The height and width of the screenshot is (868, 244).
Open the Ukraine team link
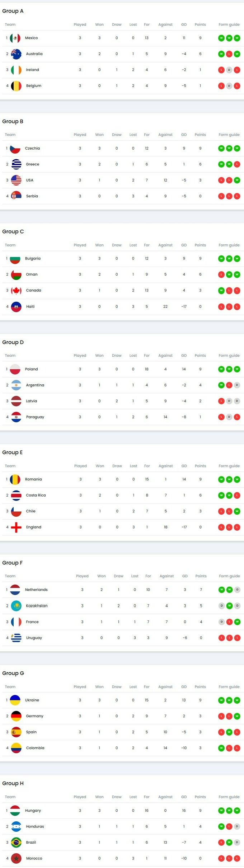pyautogui.click(x=32, y=700)
